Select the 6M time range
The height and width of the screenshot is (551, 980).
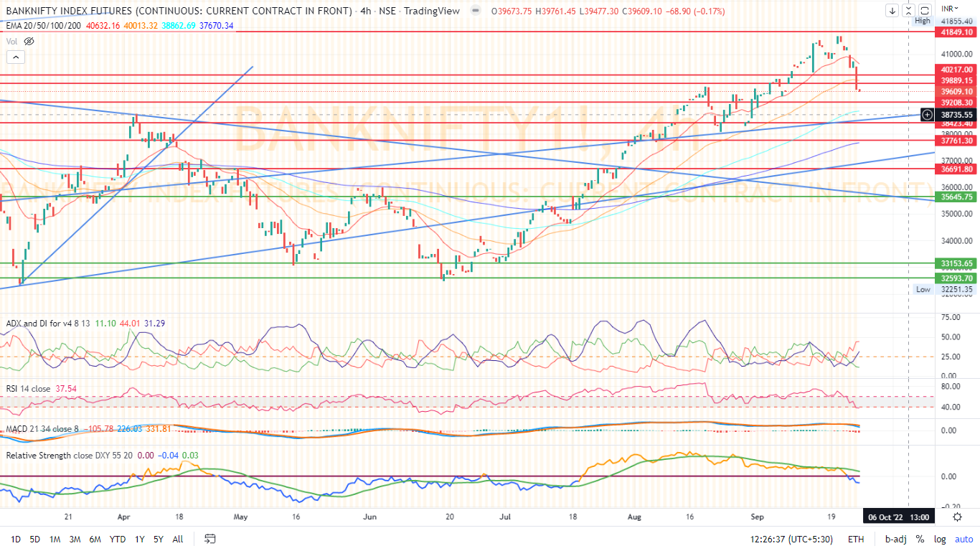coord(95,539)
